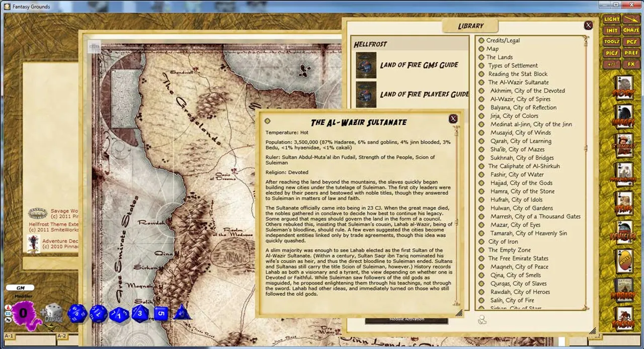Open Types of Settlement entry
Image resolution: width=644 pixels, height=349 pixels.
coord(513,65)
